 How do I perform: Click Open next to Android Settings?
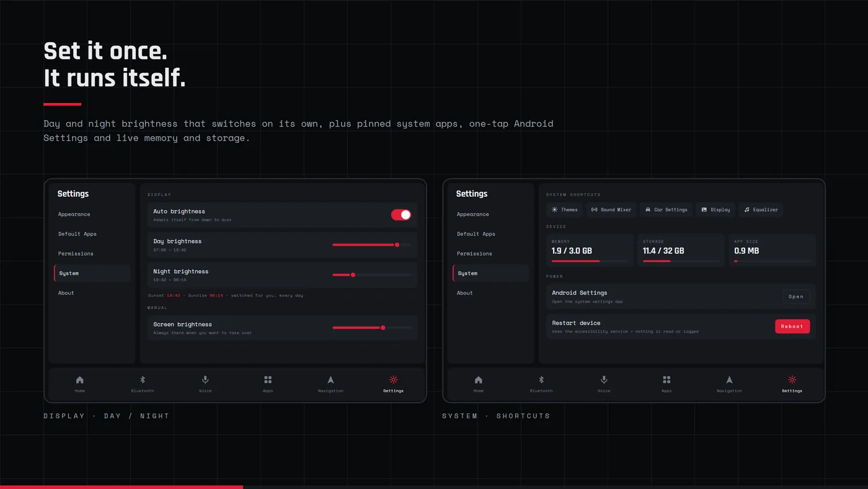click(x=796, y=297)
